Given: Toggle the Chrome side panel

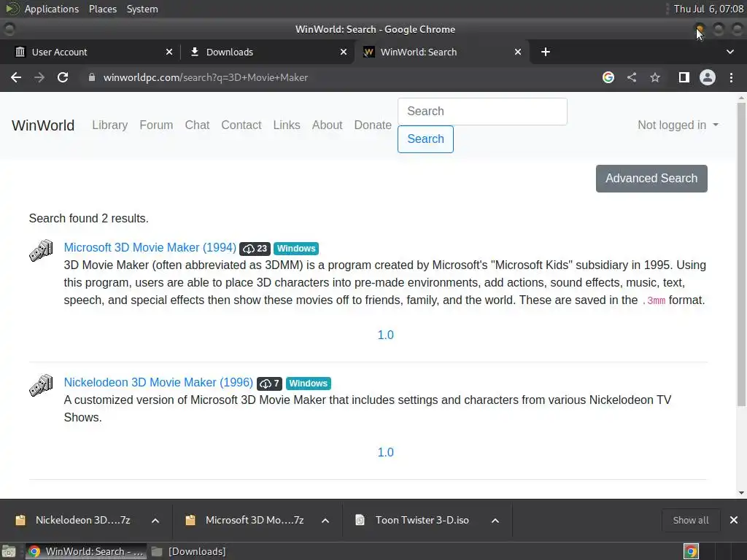Looking at the screenshot, I should coord(684,77).
